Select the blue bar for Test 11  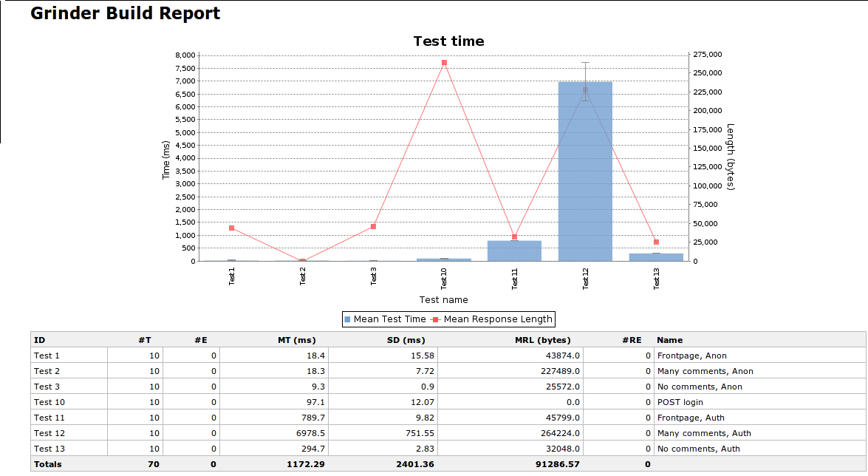click(x=514, y=251)
